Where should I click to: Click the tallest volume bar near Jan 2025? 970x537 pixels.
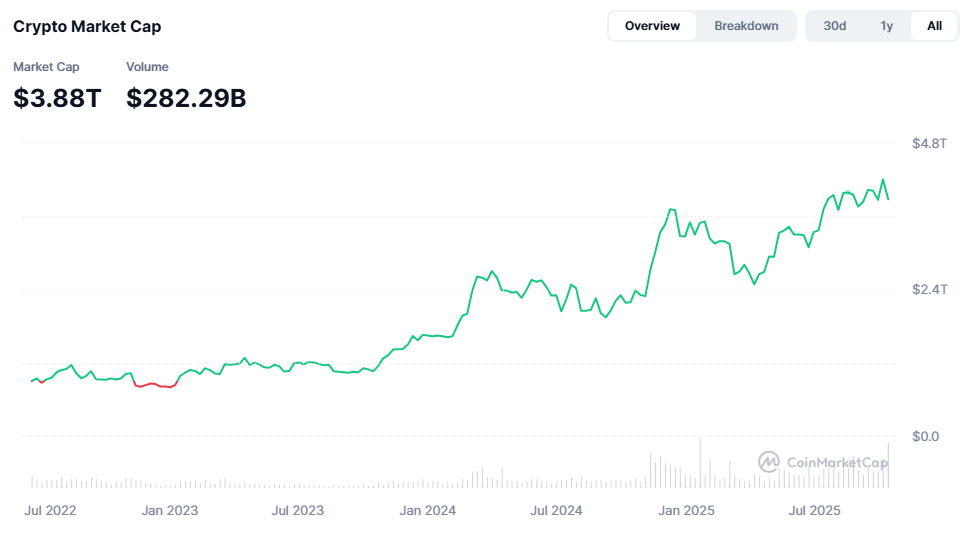coord(700,464)
